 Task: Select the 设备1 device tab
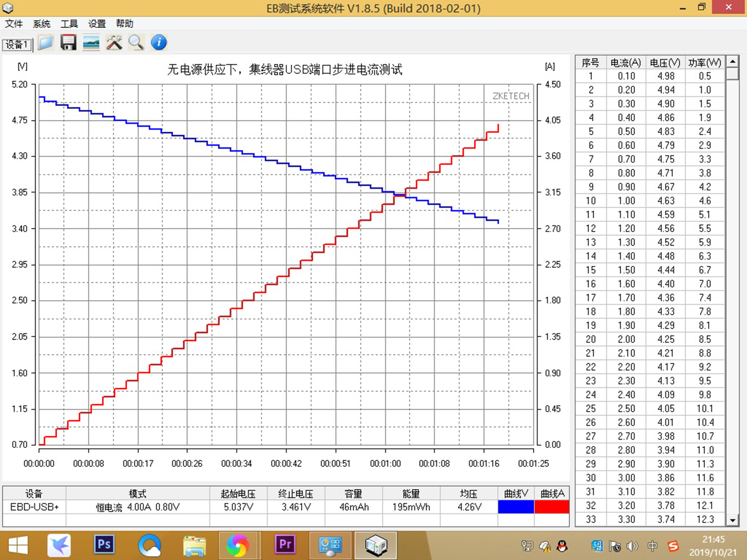click(17, 44)
